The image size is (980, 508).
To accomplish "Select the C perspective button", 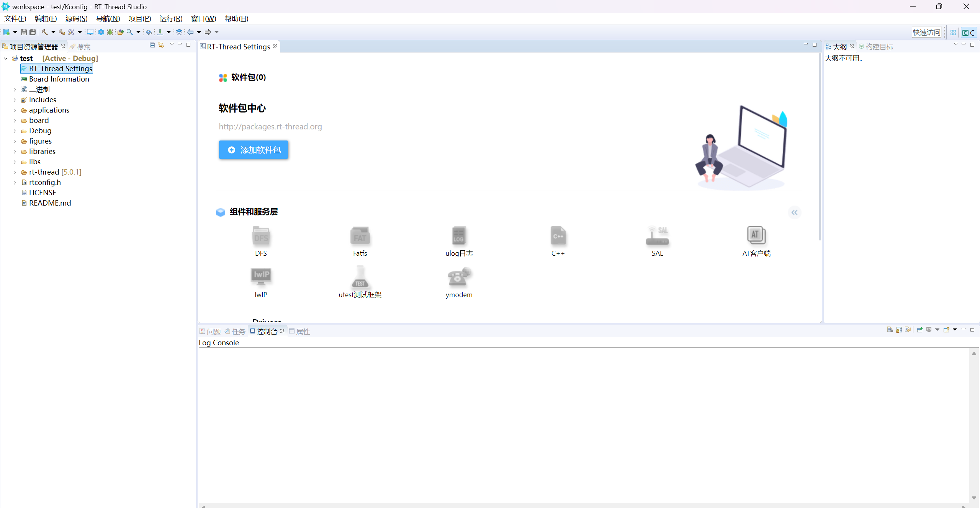I will 969,33.
